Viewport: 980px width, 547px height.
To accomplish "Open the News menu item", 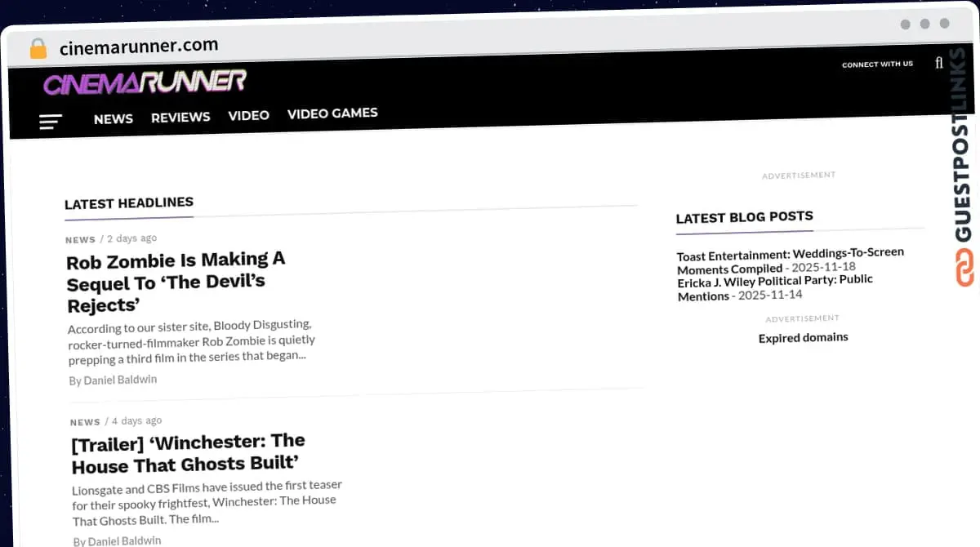I will coord(113,119).
